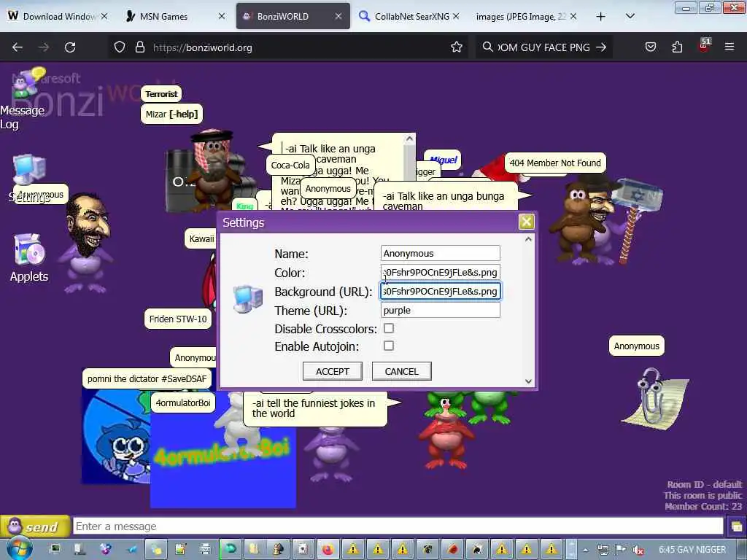
Task: Show hidden tray icons arrow
Action: point(586,550)
